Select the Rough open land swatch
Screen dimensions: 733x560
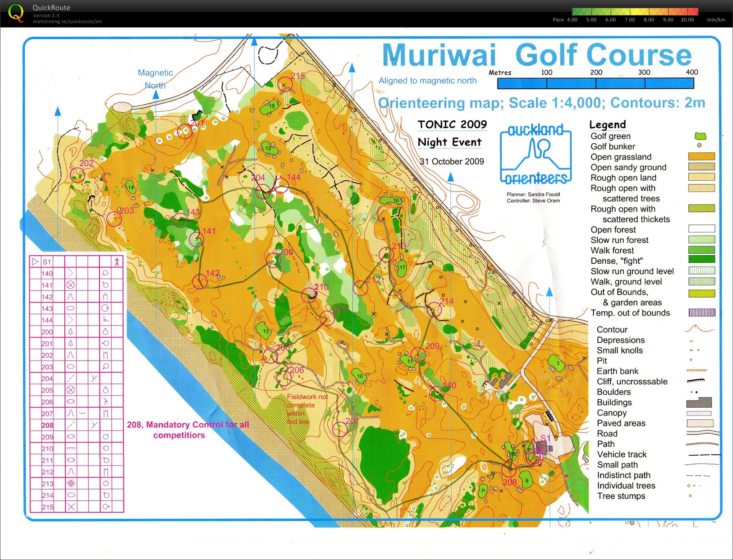click(x=701, y=177)
